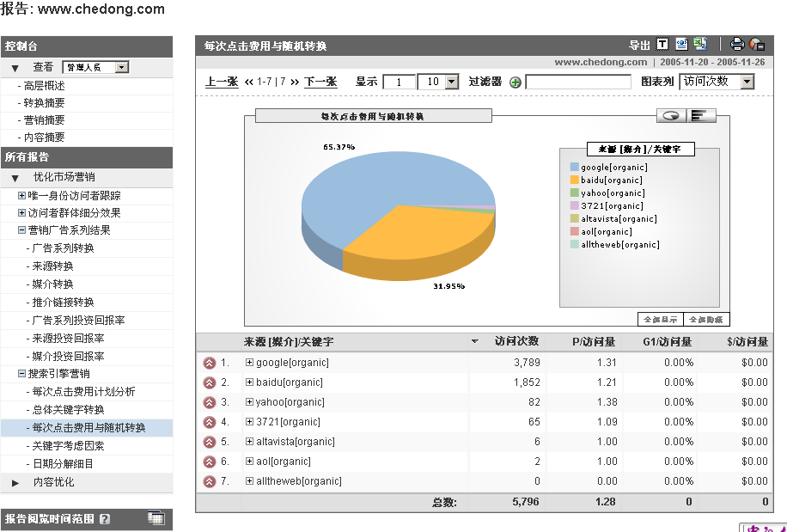
Task: Expand altavista[organic] row plus box
Action: pyautogui.click(x=249, y=442)
